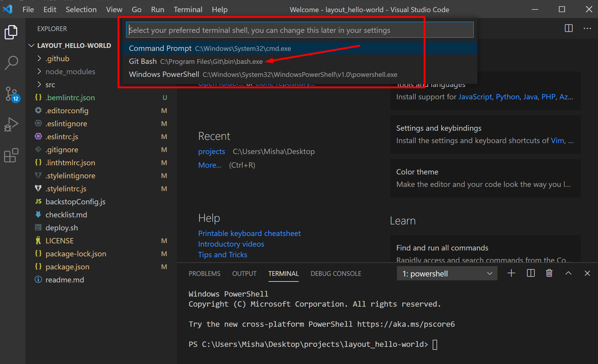Viewport: 598px width, 364px height.
Task: Close the terminal panel
Action: click(x=587, y=273)
